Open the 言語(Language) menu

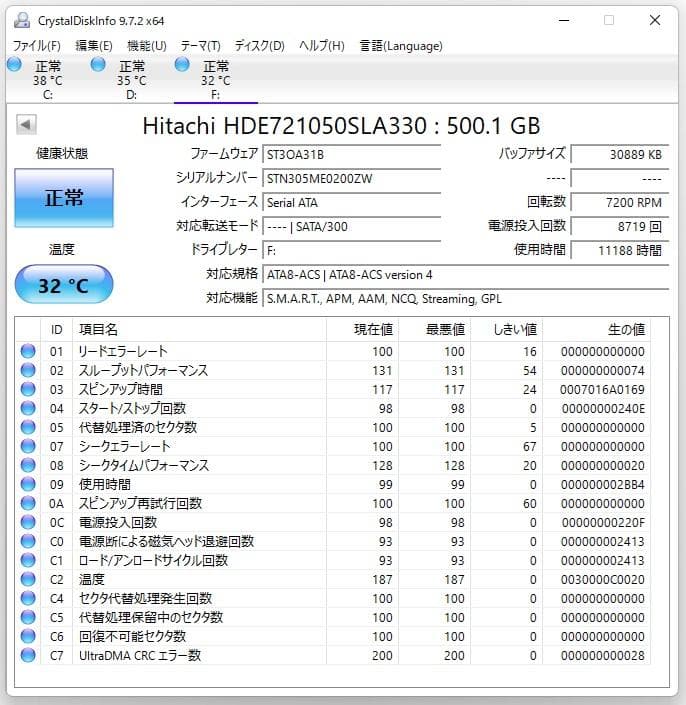[401, 46]
